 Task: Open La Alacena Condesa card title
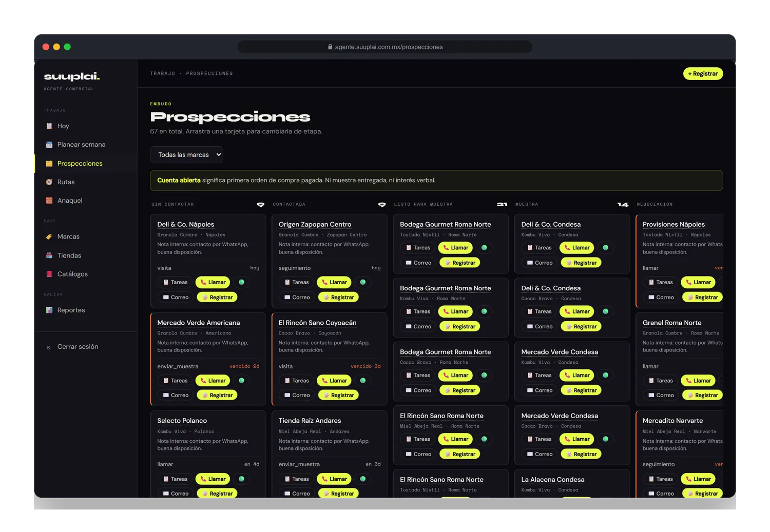coord(553,480)
